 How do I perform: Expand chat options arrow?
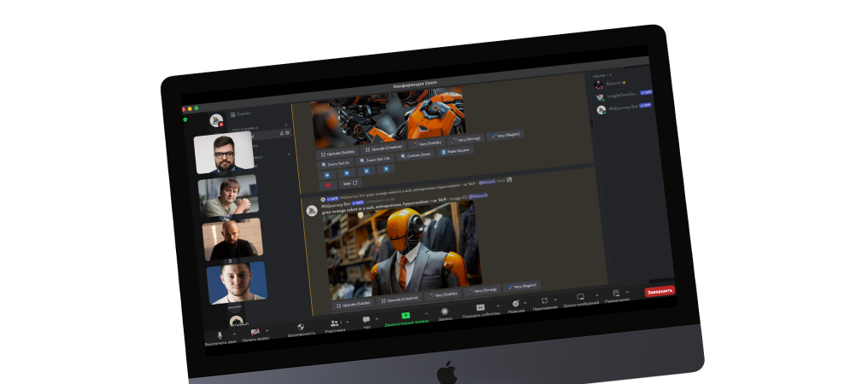click(x=378, y=318)
